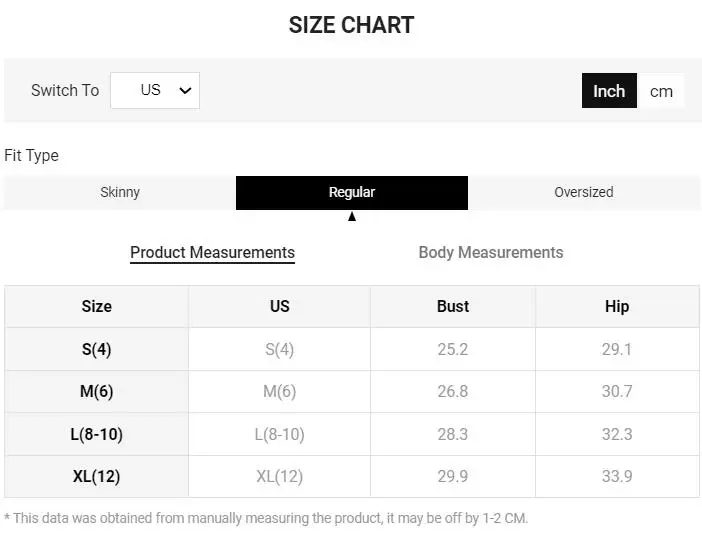
Task: Open the US region dropdown
Action: coord(155,90)
